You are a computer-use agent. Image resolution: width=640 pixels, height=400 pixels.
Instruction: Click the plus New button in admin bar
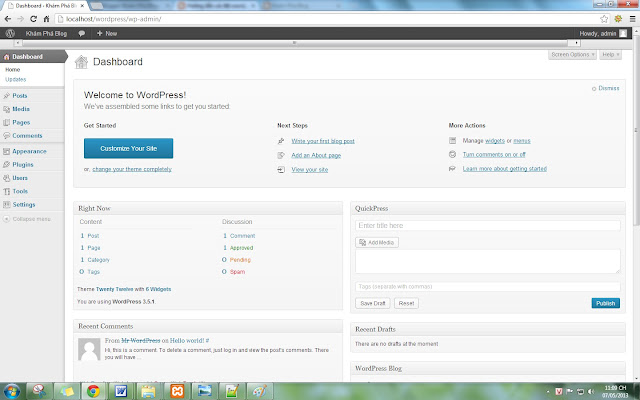point(107,33)
